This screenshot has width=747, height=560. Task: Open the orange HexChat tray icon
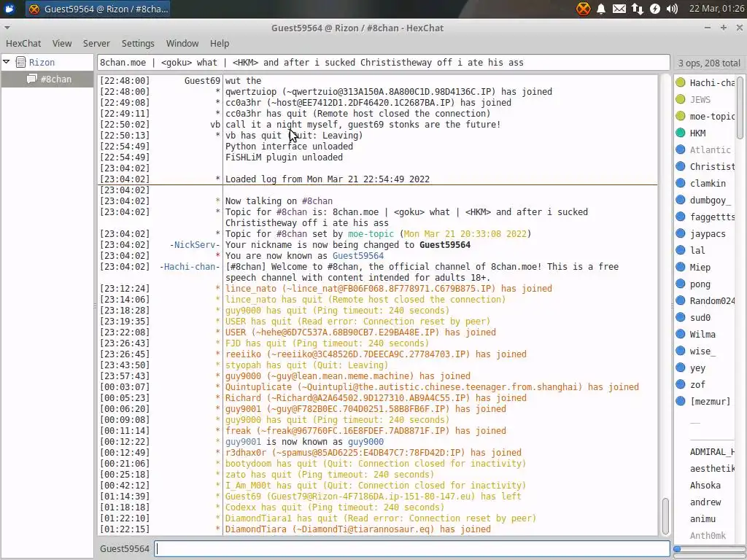click(583, 9)
